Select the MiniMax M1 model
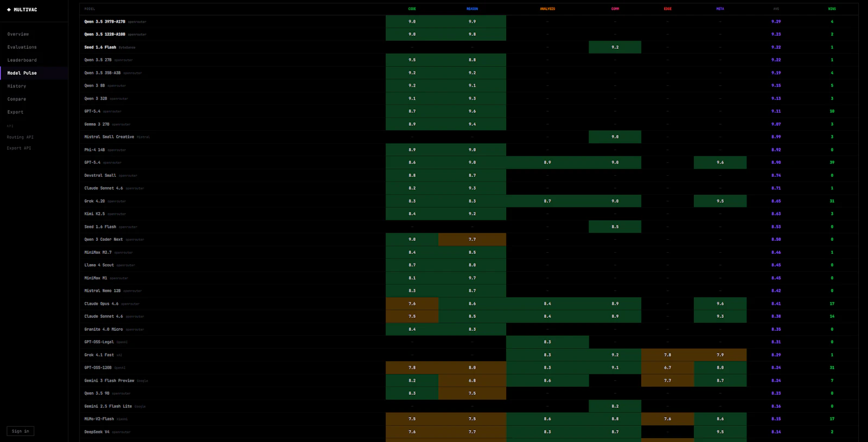The height and width of the screenshot is (442, 868). point(95,278)
